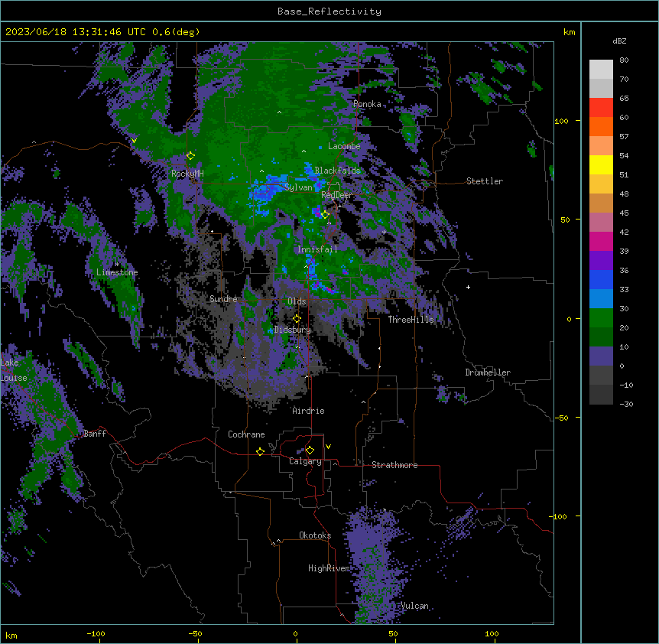Click the asterisk marker above Limestone label
659x644 pixels.
click(117, 265)
